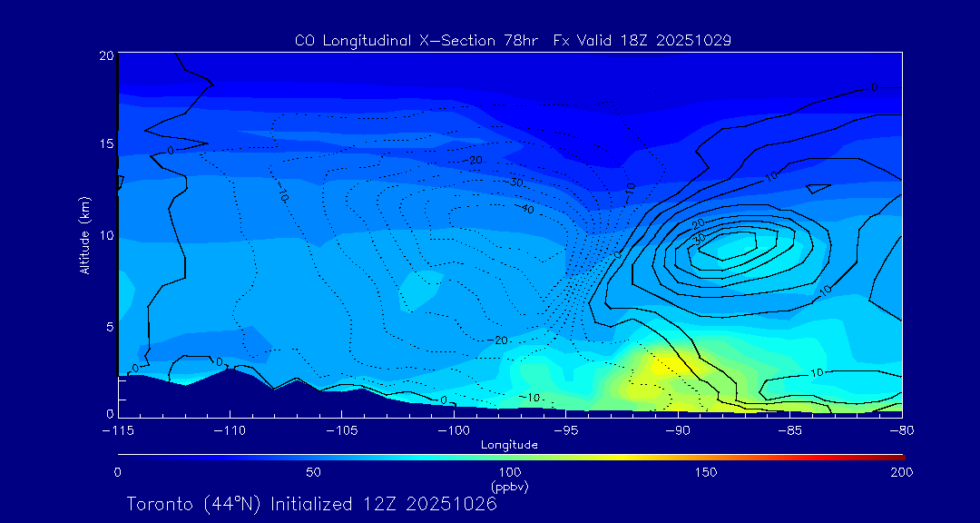Click the -30 dotted contour label

pos(514,183)
